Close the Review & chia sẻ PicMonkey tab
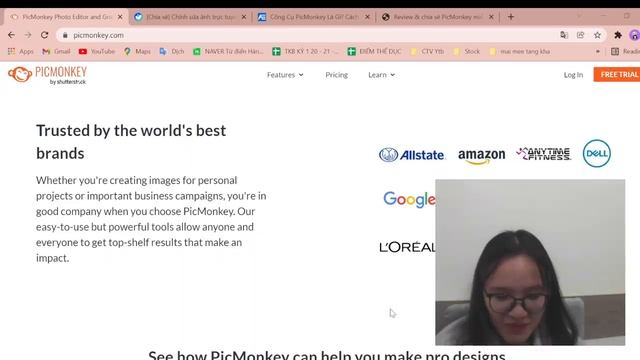 click(491, 17)
